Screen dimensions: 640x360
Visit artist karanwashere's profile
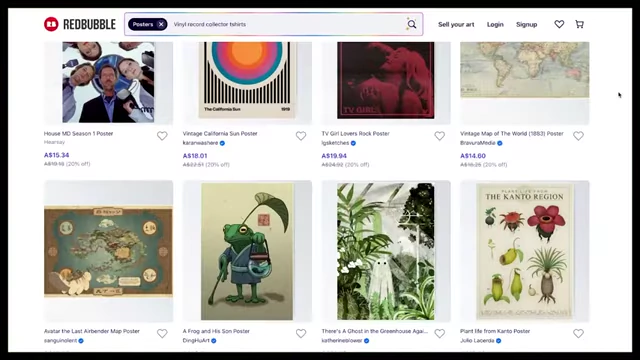tap(200, 143)
